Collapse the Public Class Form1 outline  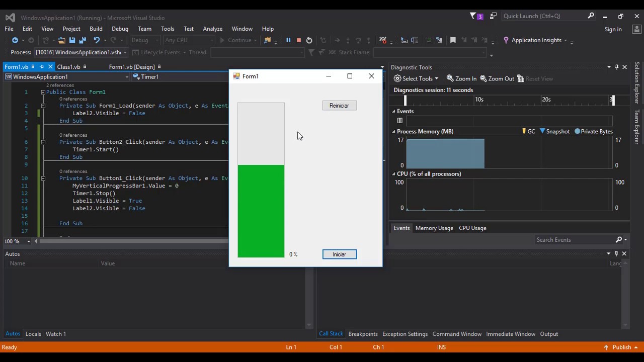click(43, 92)
